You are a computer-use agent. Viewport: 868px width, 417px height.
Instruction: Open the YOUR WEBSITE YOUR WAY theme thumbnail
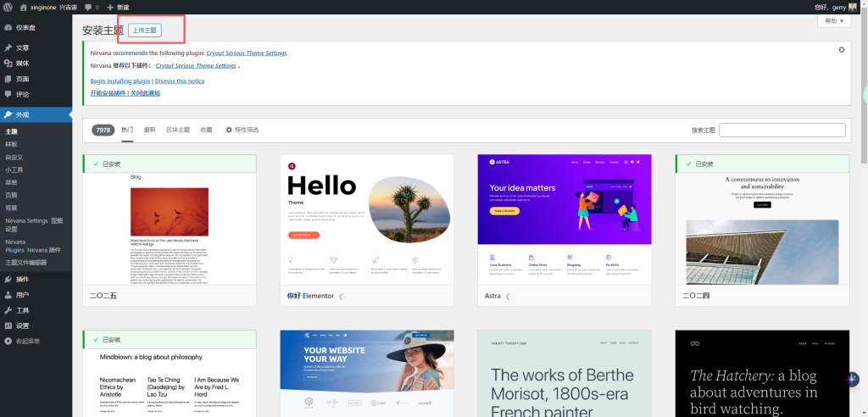tap(367, 374)
